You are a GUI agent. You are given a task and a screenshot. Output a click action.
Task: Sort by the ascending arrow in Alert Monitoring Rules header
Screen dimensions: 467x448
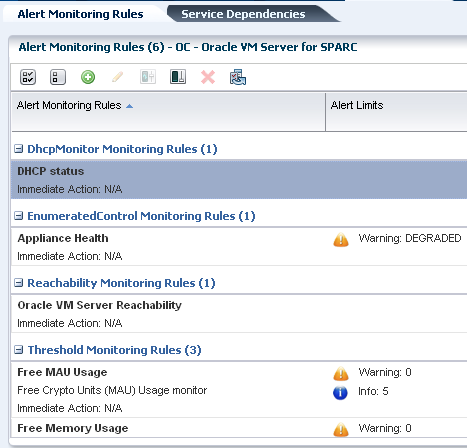tap(130, 106)
